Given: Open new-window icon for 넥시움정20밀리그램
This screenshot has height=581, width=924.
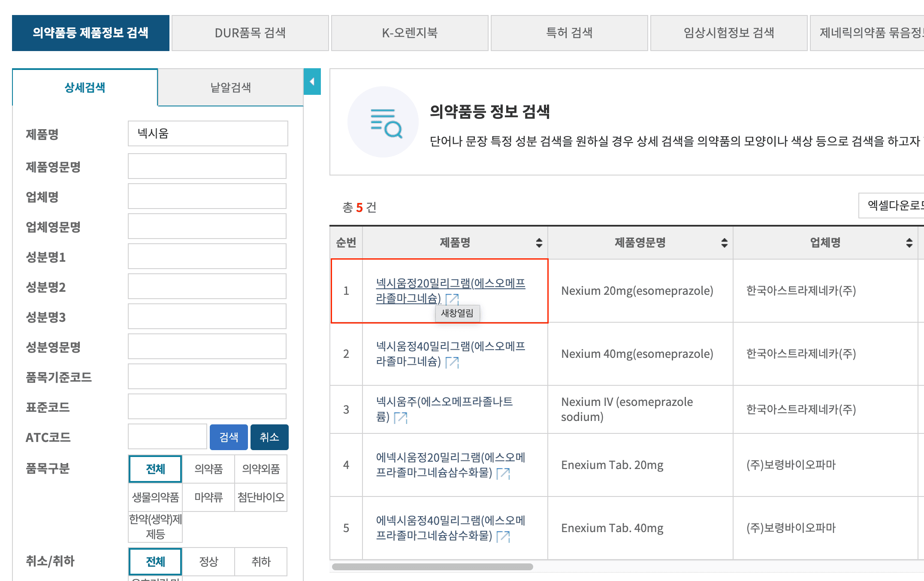Looking at the screenshot, I should [x=452, y=299].
